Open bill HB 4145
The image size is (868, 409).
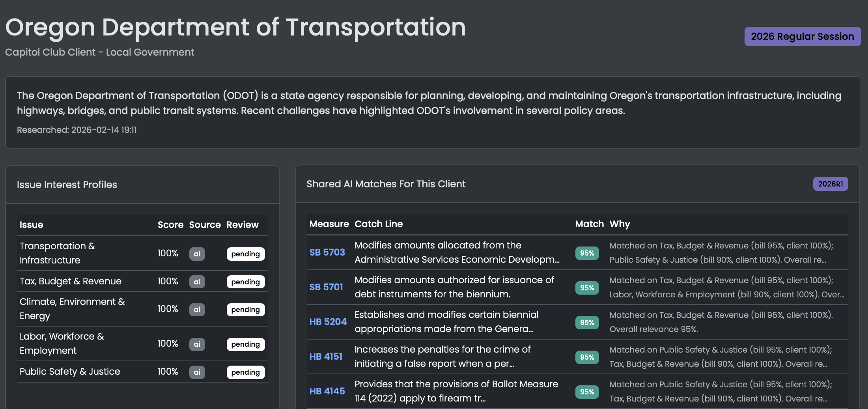[327, 391]
